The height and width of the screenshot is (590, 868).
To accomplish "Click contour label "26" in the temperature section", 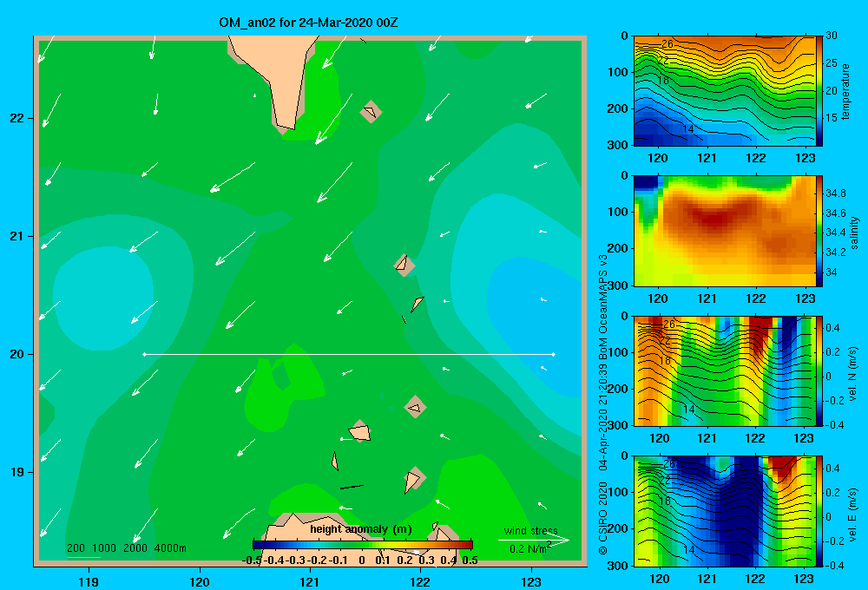I will tap(667, 43).
